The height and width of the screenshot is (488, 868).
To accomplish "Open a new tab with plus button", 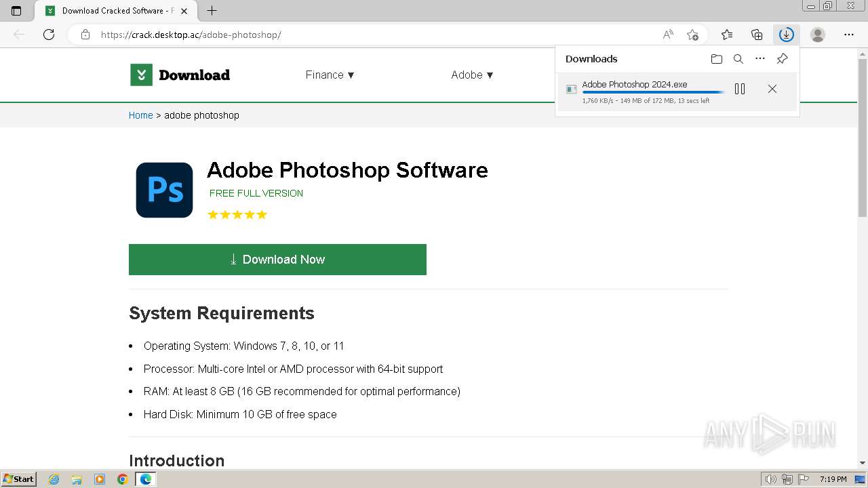I will click(x=212, y=11).
